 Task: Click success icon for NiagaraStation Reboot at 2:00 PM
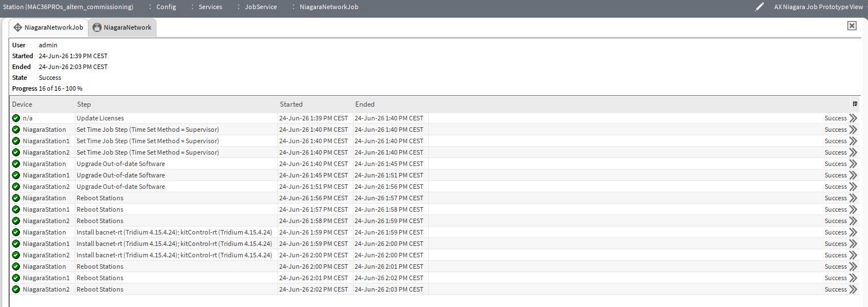click(x=16, y=266)
